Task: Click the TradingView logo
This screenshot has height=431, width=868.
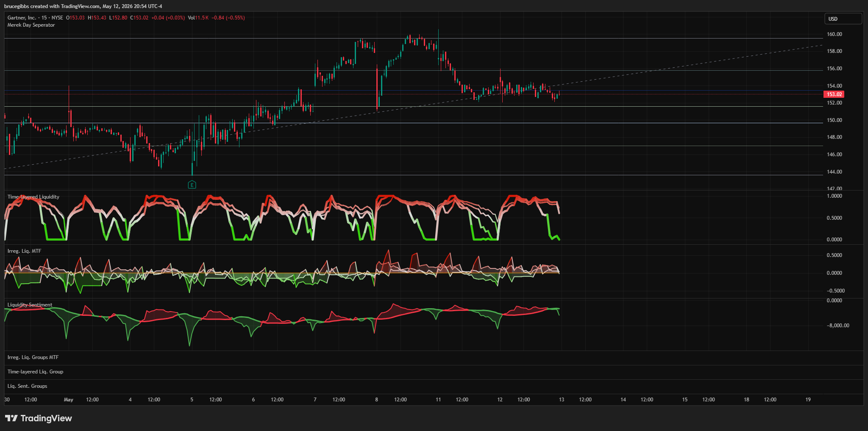Action: coord(39,418)
